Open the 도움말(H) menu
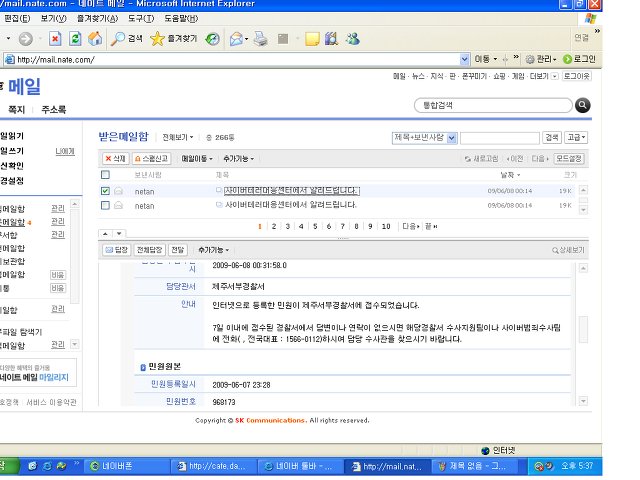The image size is (640, 480). (x=181, y=18)
